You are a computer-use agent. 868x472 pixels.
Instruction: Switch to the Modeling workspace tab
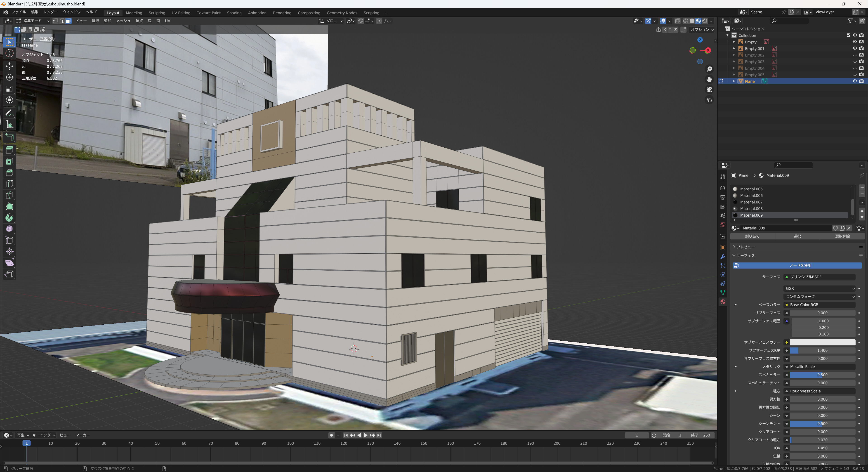(x=134, y=13)
